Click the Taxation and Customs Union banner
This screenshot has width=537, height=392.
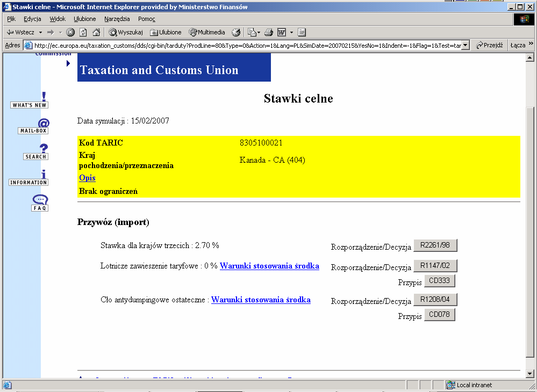(x=174, y=67)
